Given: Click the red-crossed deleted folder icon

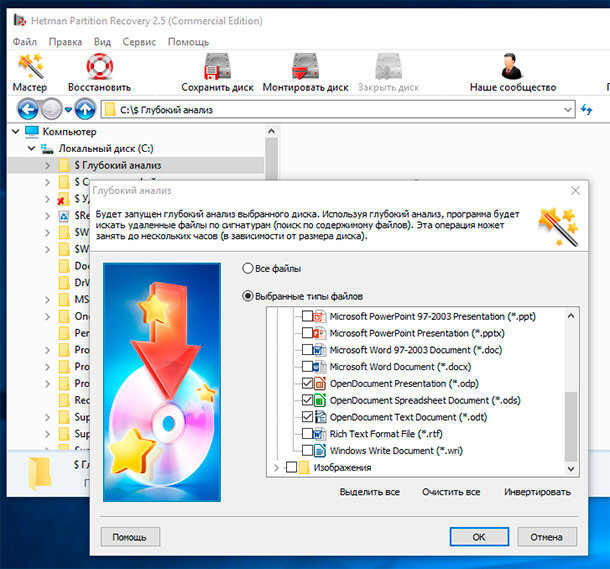Looking at the screenshot, I should pos(63,199).
